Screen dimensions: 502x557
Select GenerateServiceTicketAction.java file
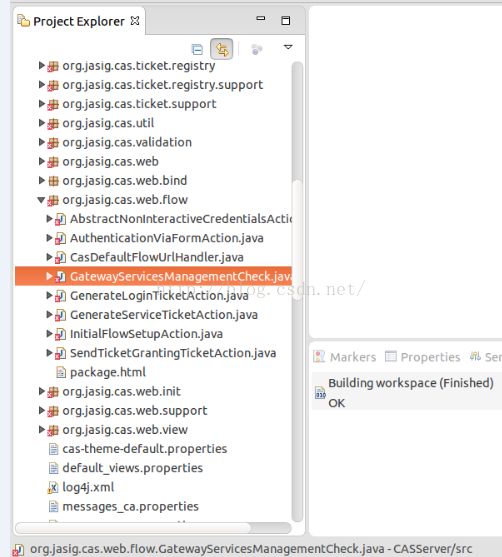pyautogui.click(x=164, y=315)
